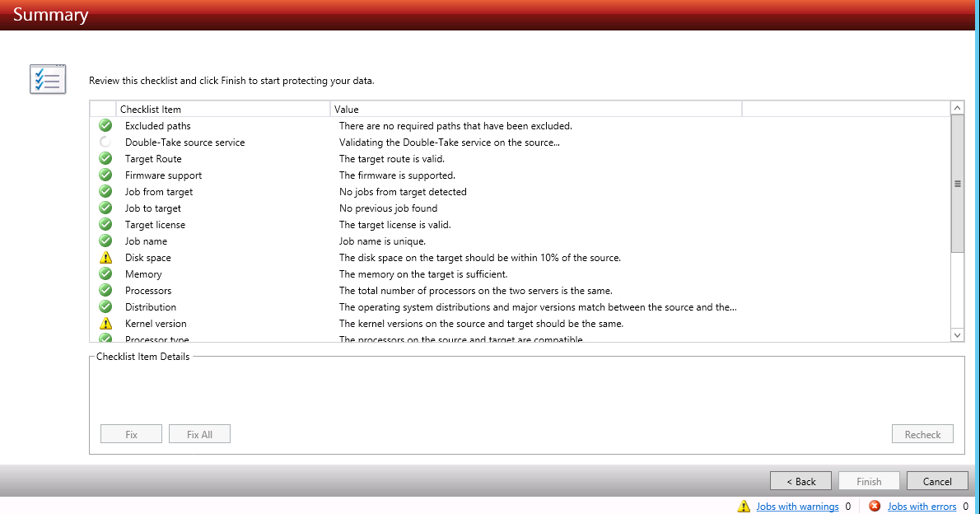
Task: Go back with the Back button
Action: coord(800,481)
